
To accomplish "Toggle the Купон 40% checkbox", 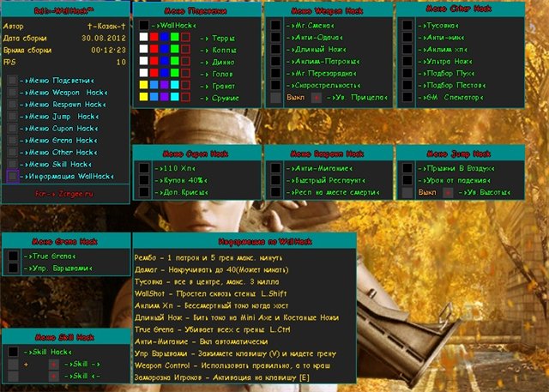I will coord(144,180).
